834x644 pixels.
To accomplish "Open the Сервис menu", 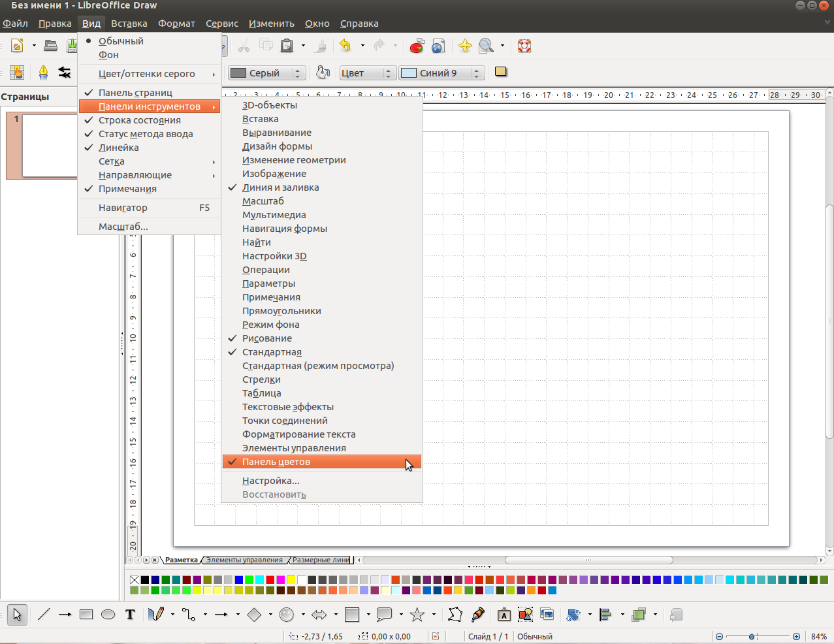I will pyautogui.click(x=222, y=24).
